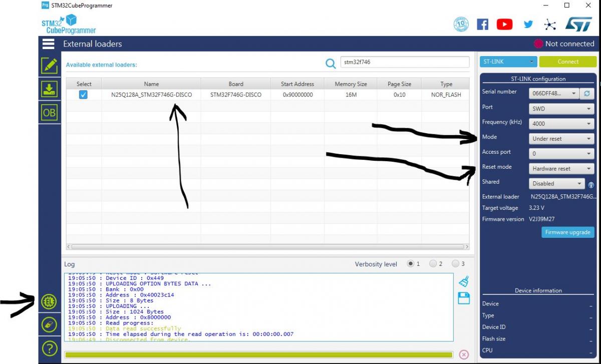601x364 pixels.
Task: Click the 'Address : 0x8000000' log line
Action: tap(119, 317)
